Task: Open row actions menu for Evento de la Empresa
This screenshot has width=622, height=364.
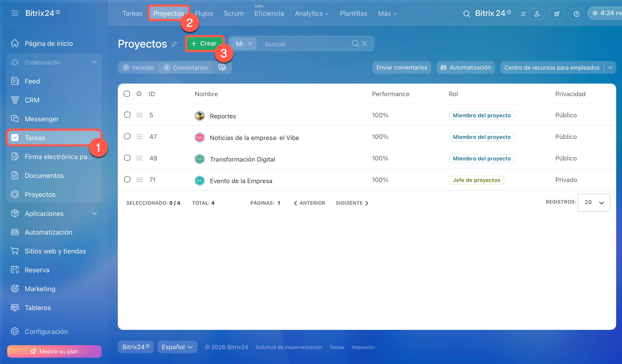Action: point(139,180)
